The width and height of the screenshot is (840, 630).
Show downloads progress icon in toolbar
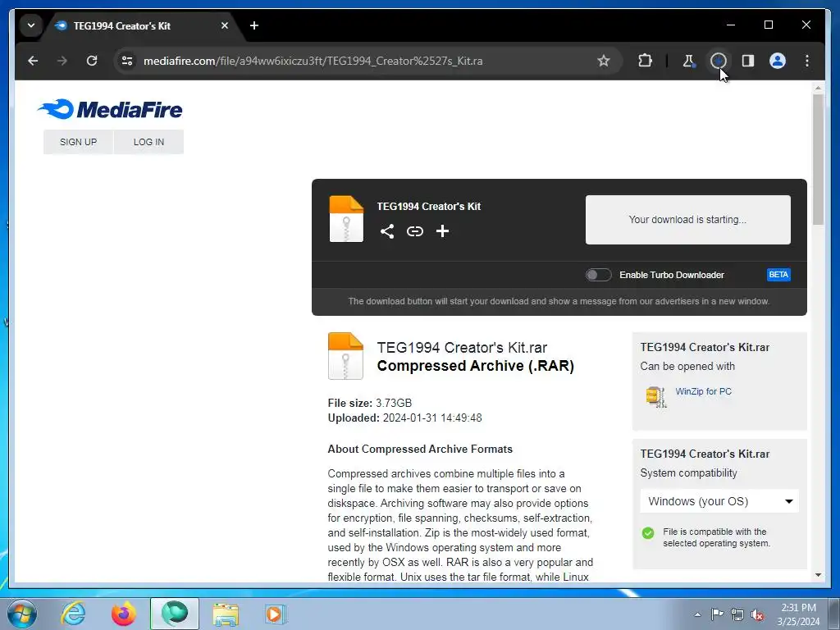point(719,61)
